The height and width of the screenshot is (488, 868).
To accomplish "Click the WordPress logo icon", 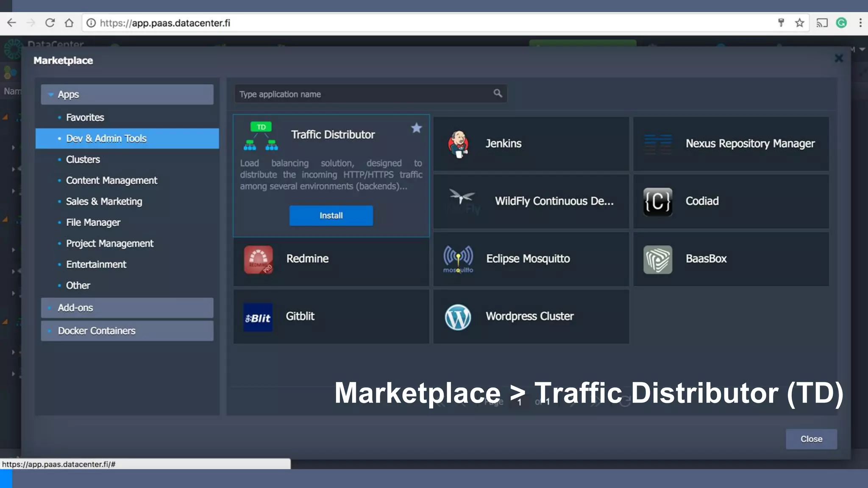I will tap(458, 317).
